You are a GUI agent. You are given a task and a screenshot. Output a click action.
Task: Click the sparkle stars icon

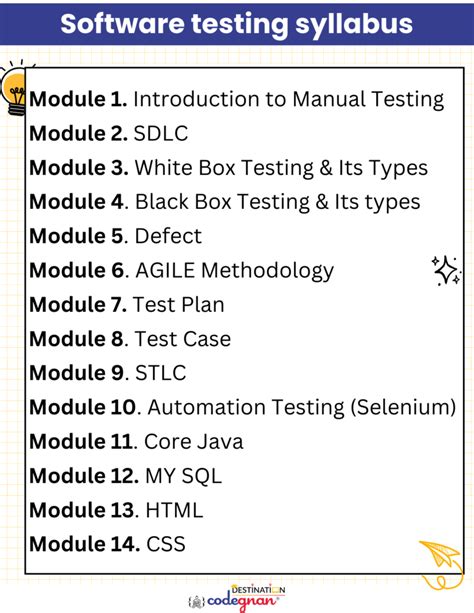pos(446,271)
